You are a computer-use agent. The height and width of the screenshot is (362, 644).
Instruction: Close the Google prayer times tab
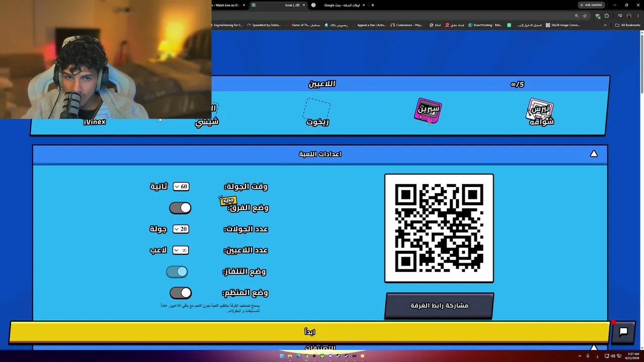coord(363,5)
